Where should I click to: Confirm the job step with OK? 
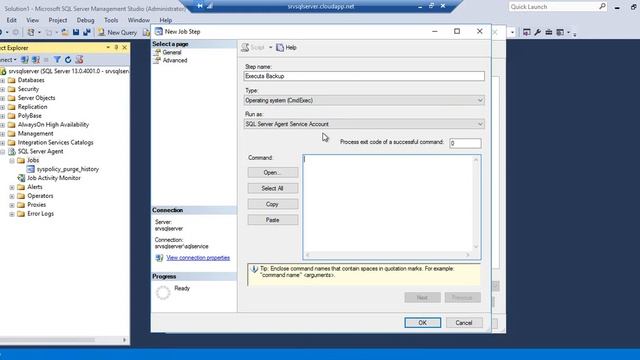coord(422,322)
